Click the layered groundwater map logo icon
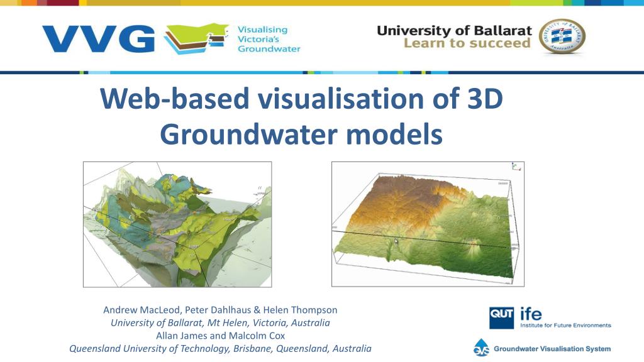This screenshot has height=362, width=644. (x=196, y=38)
